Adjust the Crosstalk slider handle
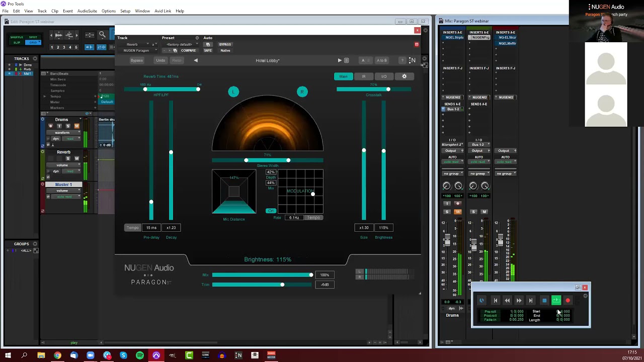 coord(388,89)
